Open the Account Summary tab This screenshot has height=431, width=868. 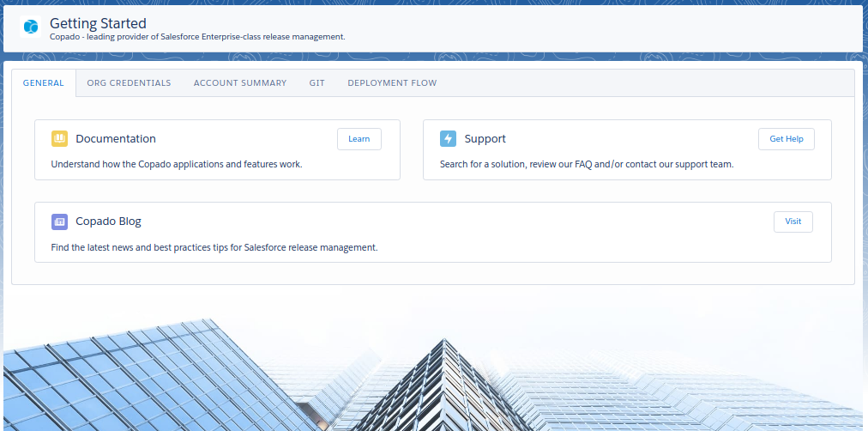click(x=240, y=83)
